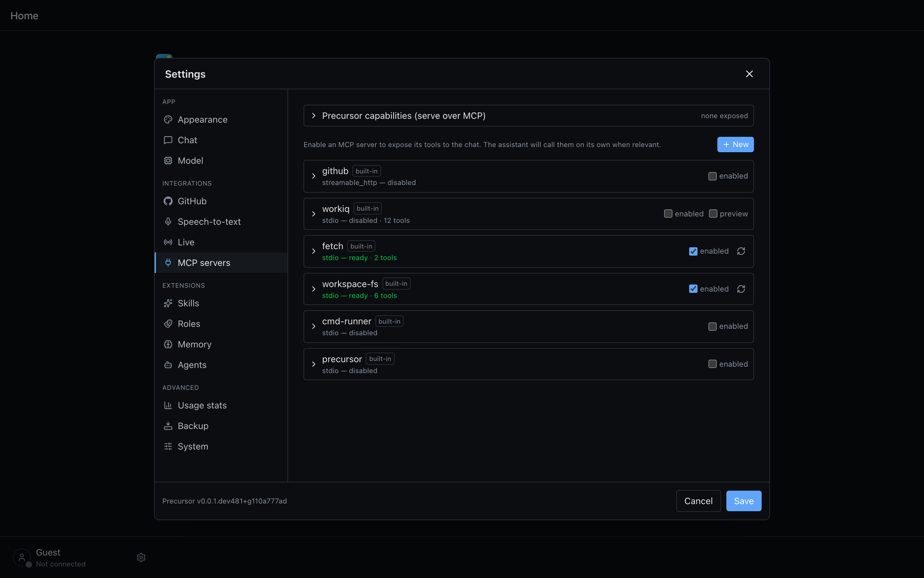Click the System sliders icon
This screenshot has height=578, width=924.
coord(168,446)
